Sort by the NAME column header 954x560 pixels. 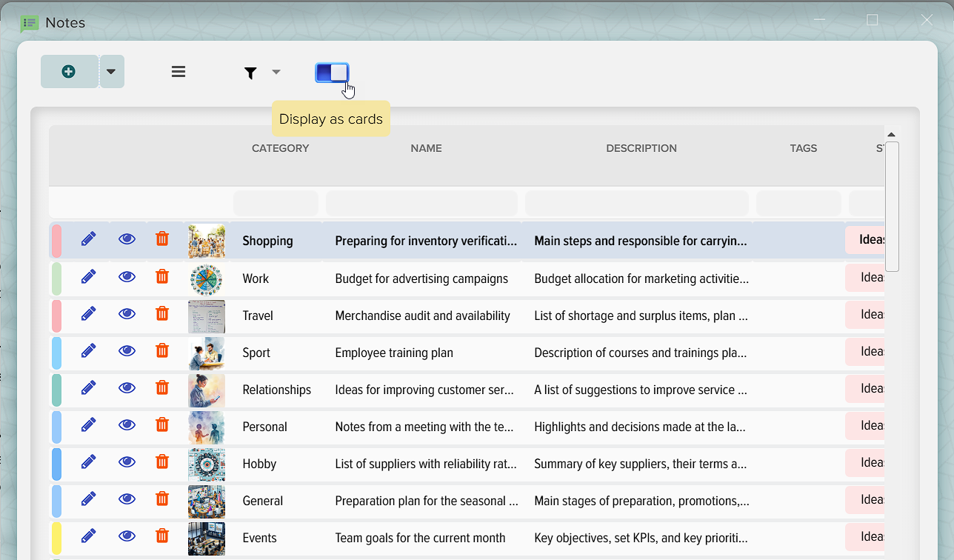click(426, 148)
